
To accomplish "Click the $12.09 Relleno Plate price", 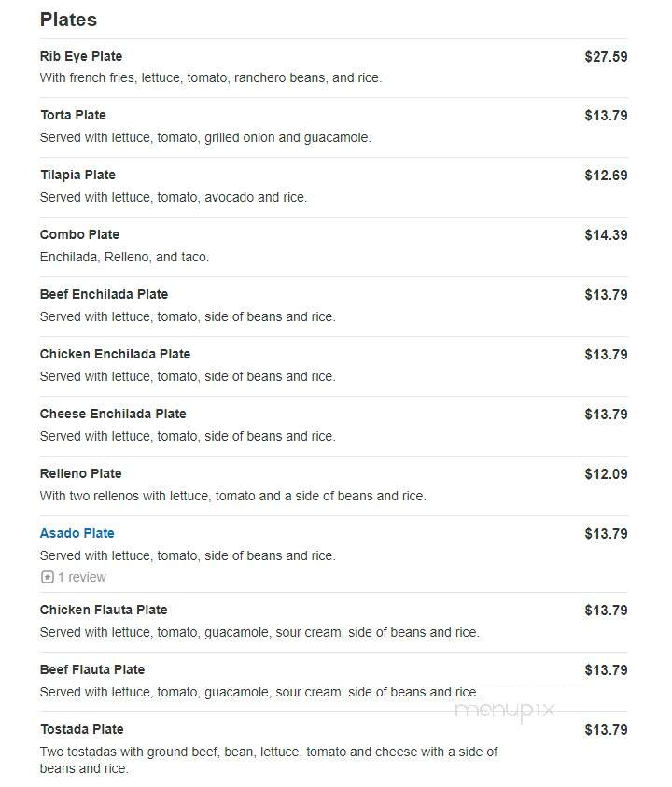I will pos(606,474).
